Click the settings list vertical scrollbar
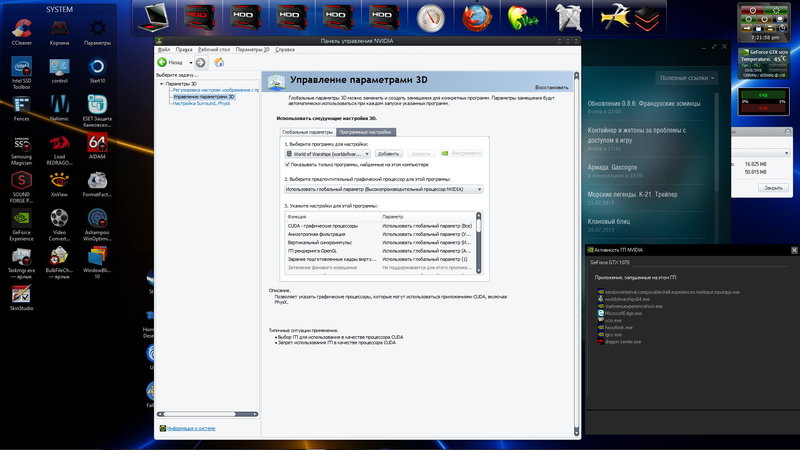800x450 pixels. pyautogui.click(x=479, y=243)
